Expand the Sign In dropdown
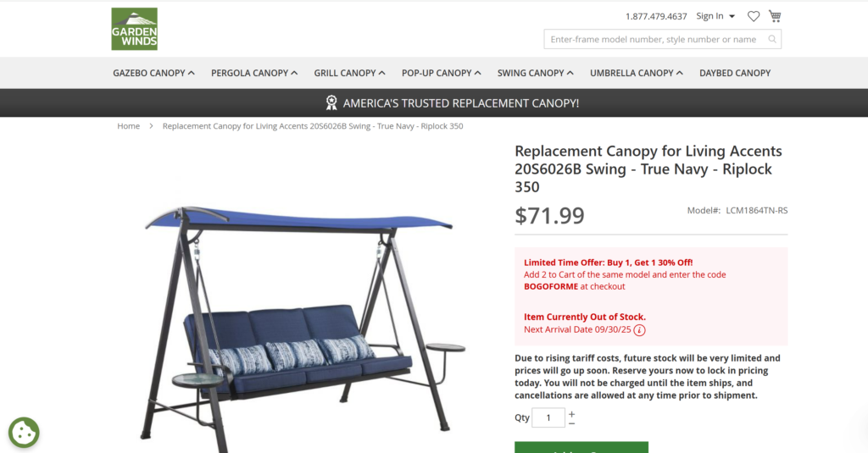The height and width of the screenshot is (453, 868). pyautogui.click(x=715, y=16)
